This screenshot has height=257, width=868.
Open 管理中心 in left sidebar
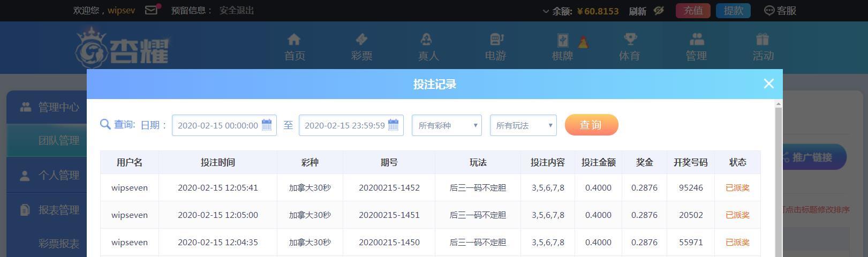(47, 107)
